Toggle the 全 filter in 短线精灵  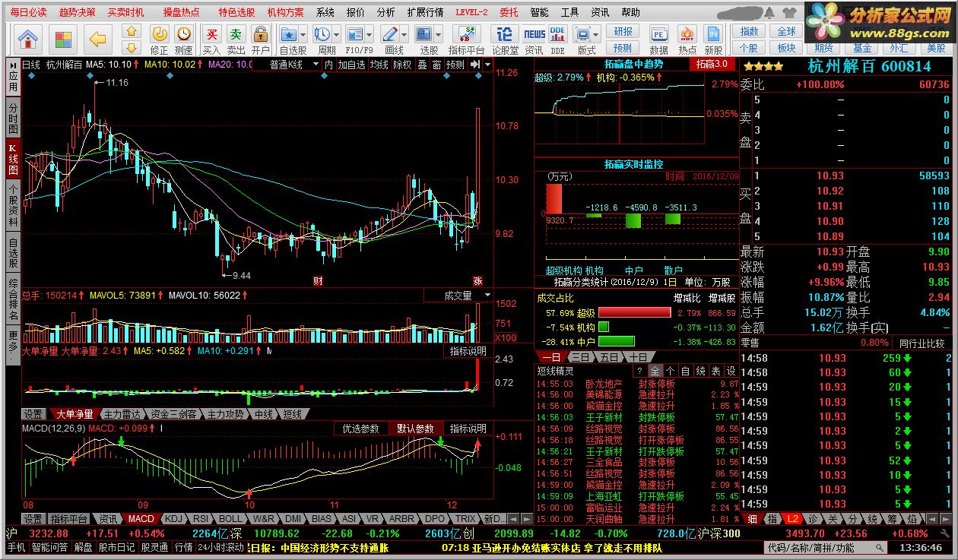click(656, 371)
